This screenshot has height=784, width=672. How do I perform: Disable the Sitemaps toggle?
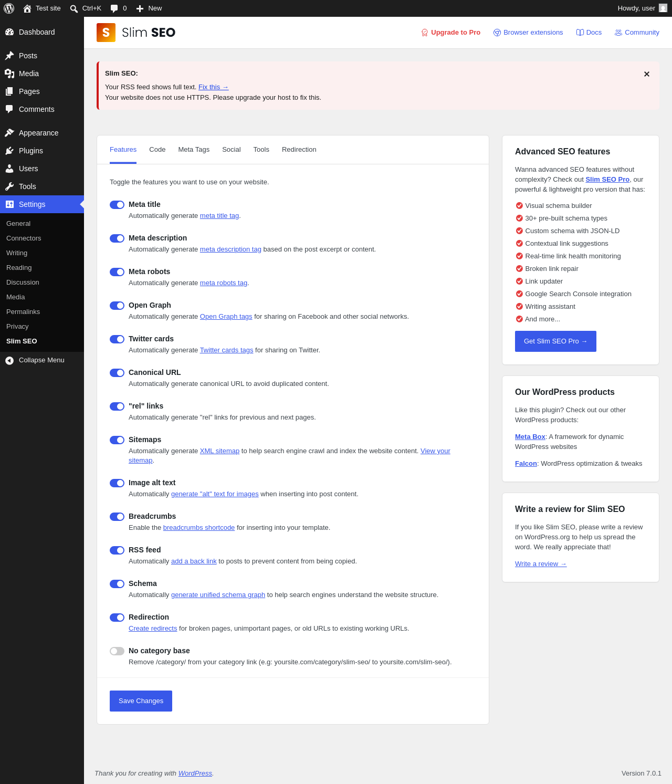pos(117,440)
